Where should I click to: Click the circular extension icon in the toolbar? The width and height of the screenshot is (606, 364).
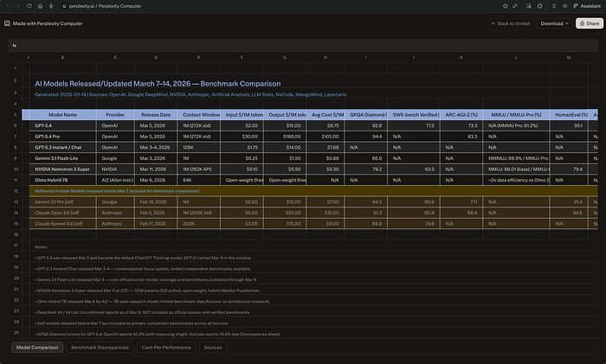point(540,6)
